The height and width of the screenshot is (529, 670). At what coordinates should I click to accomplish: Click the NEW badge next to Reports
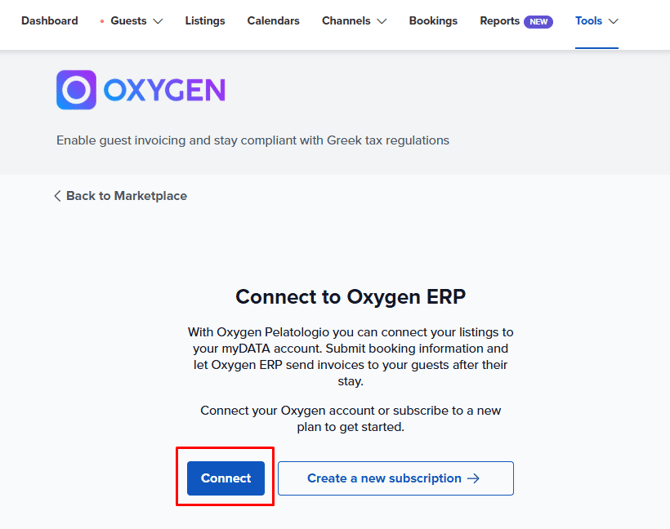(538, 21)
